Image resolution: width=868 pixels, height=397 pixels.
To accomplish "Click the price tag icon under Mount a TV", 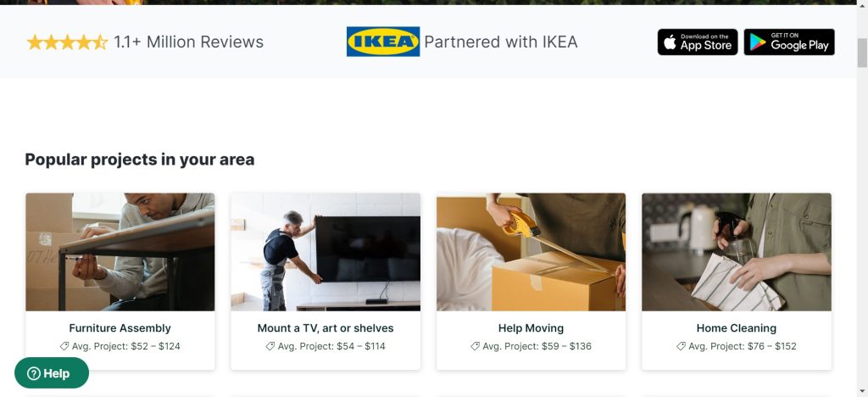I will [x=270, y=346].
